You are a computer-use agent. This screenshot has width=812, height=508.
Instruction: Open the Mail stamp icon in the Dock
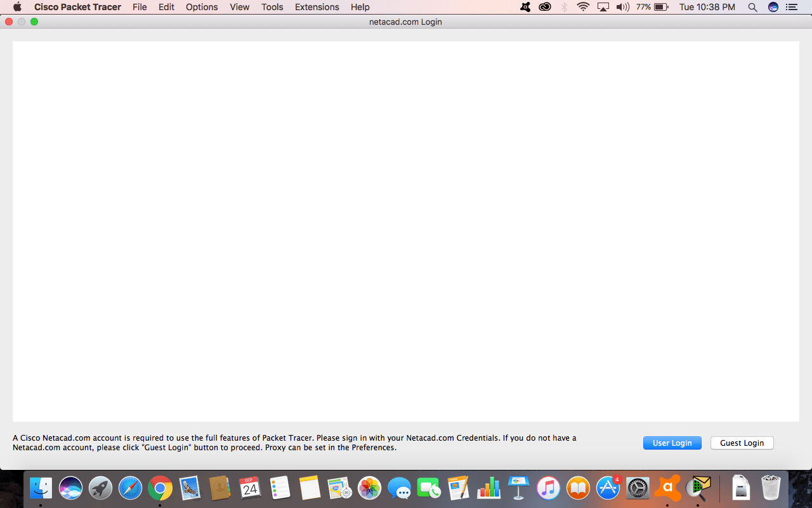(x=190, y=488)
